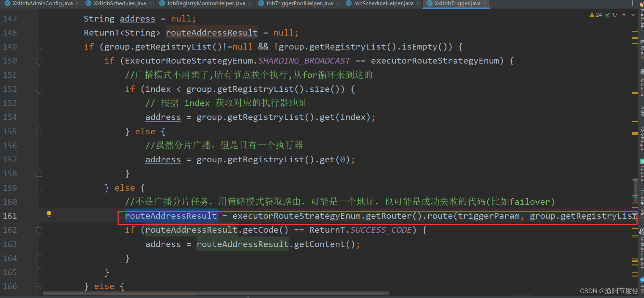
Task: Close the XxlJobScheduler.java tab
Action: (150, 3)
